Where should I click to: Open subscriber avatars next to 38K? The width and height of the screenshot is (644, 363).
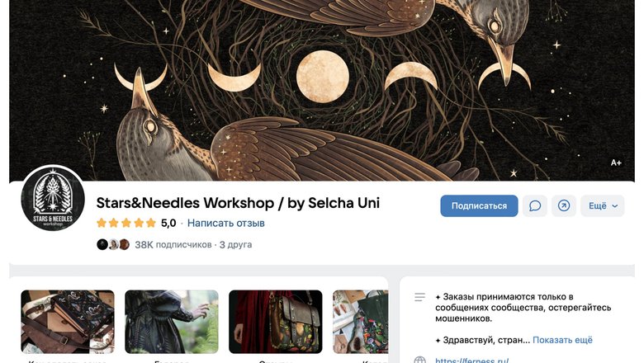(x=113, y=244)
